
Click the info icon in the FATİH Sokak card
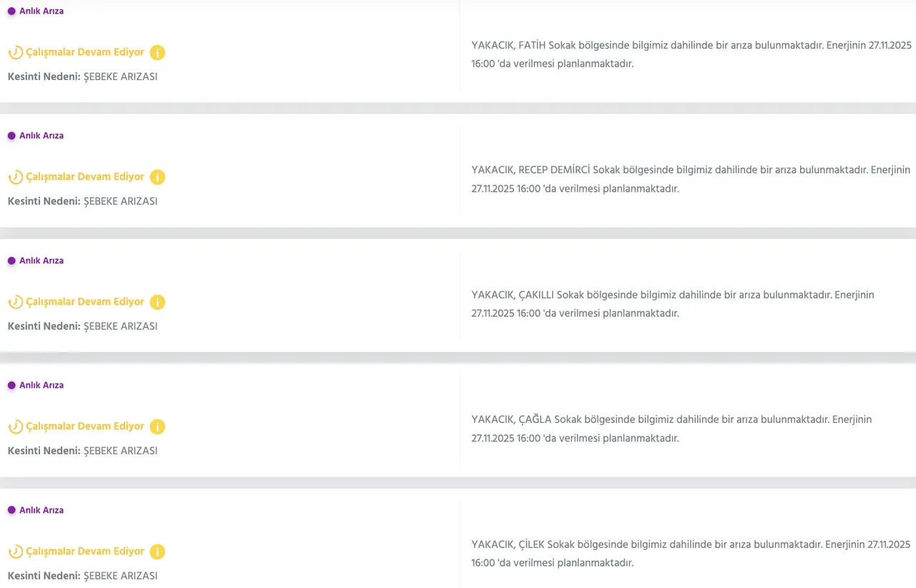pyautogui.click(x=157, y=52)
